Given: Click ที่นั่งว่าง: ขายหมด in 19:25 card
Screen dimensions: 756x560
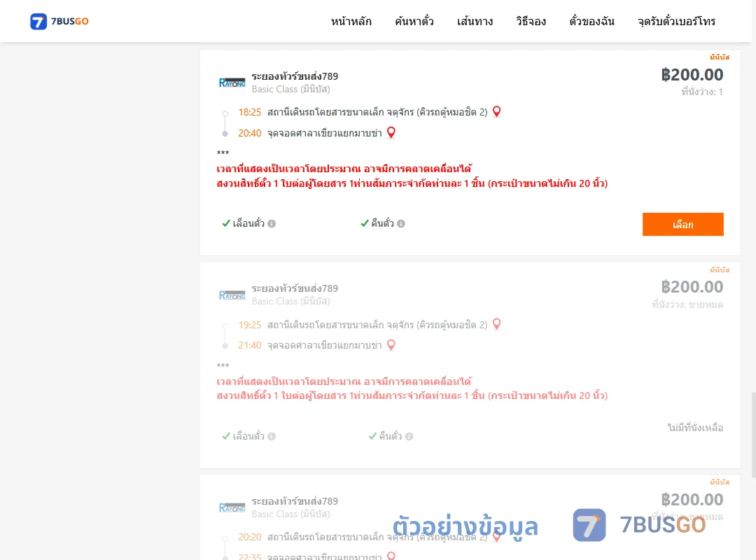Looking at the screenshot, I should [687, 304].
